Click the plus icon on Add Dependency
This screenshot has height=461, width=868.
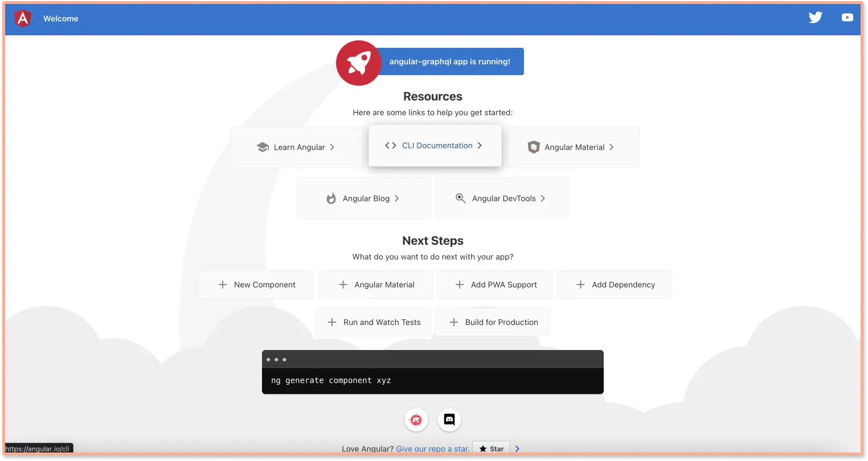coord(580,285)
